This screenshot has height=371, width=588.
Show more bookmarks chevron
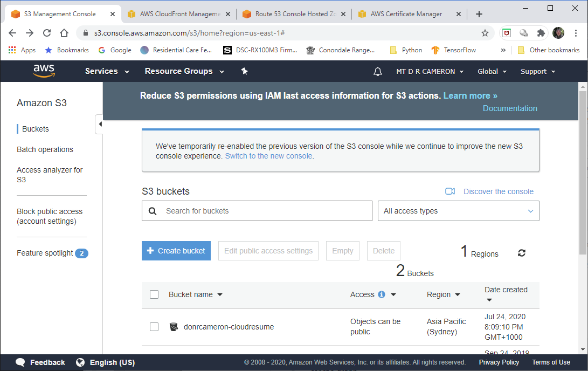point(503,50)
